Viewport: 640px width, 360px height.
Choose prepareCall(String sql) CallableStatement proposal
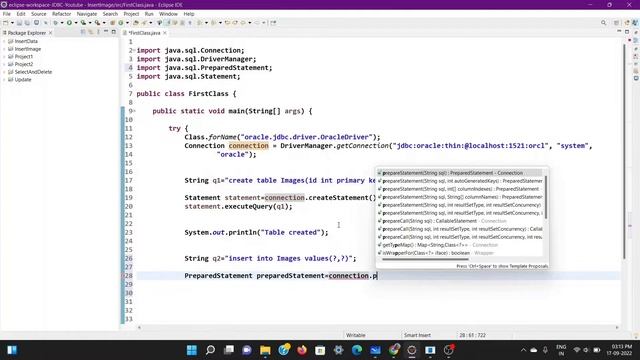[460, 221]
